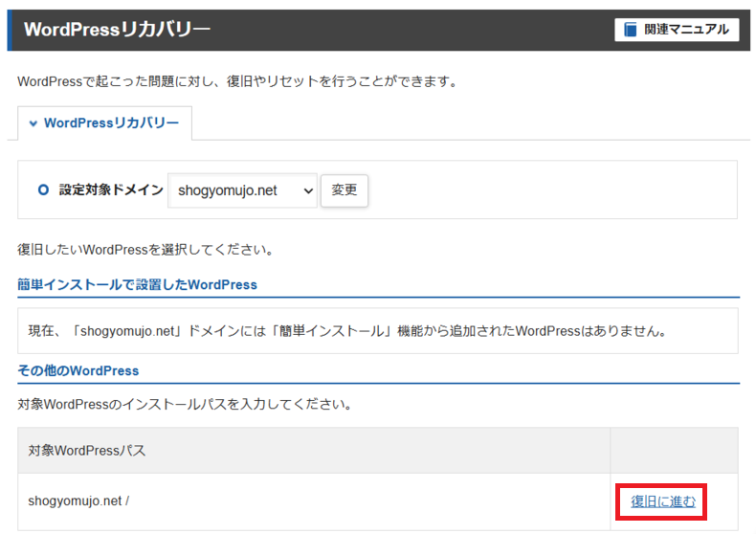This screenshot has height=534, width=756.
Task: Click the book icon in 関連マニュアル
Action: 631,30
